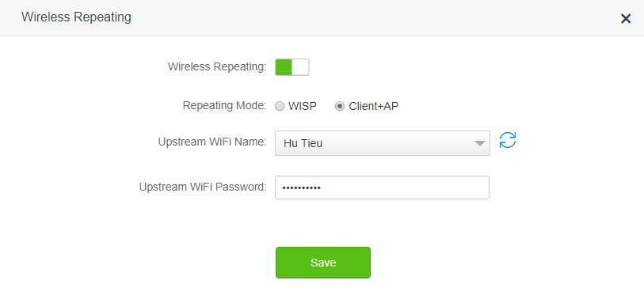Click the green part of the toggle
Screen dimensions: 644x299
(284, 67)
